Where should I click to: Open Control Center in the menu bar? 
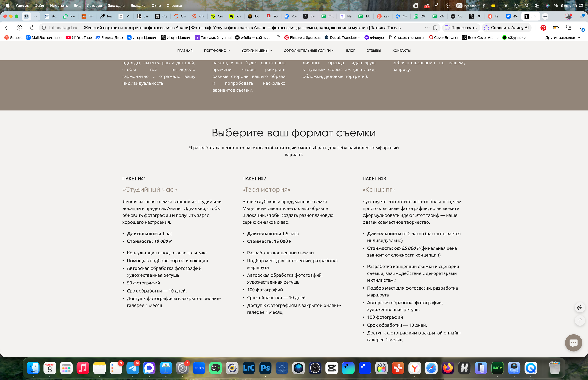pos(537,6)
